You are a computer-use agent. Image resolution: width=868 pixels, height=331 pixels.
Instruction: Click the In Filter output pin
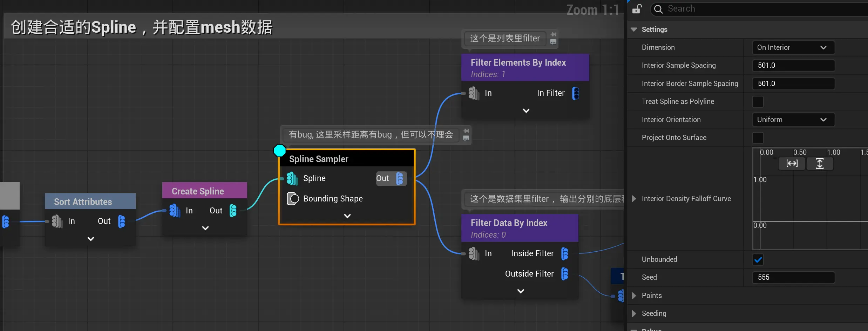pyautogui.click(x=576, y=93)
